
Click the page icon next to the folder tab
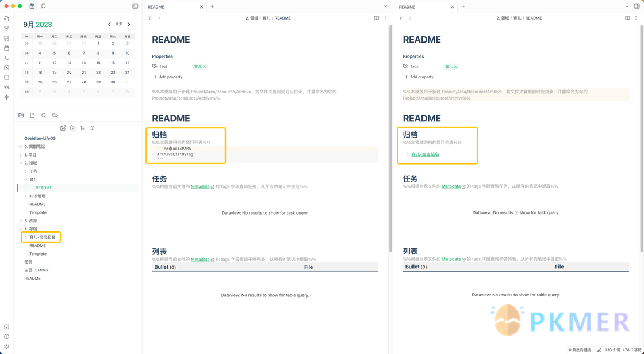pos(32,116)
